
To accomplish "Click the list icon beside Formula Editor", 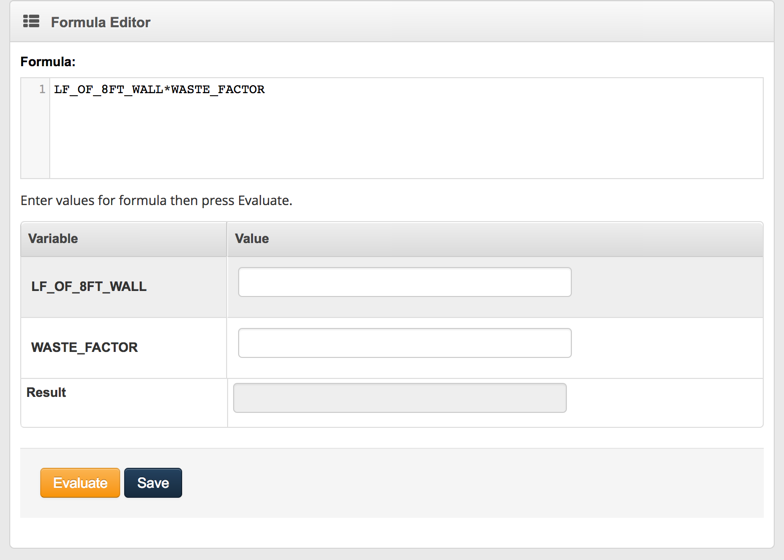I will click(31, 21).
